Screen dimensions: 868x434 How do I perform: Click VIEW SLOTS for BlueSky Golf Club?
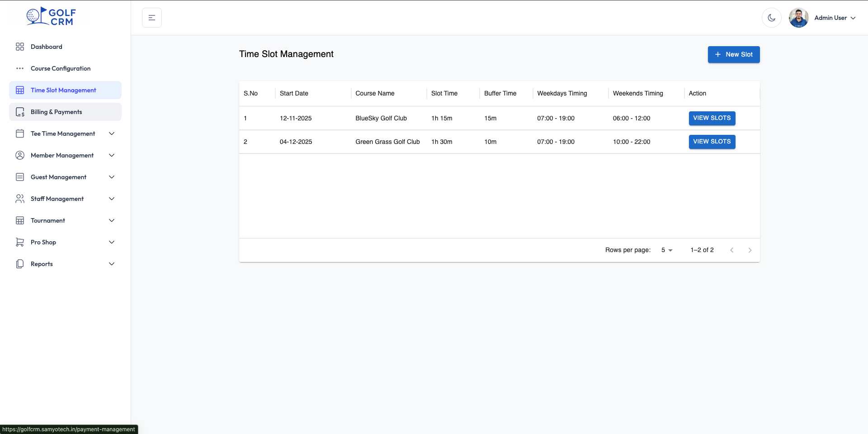click(x=712, y=118)
